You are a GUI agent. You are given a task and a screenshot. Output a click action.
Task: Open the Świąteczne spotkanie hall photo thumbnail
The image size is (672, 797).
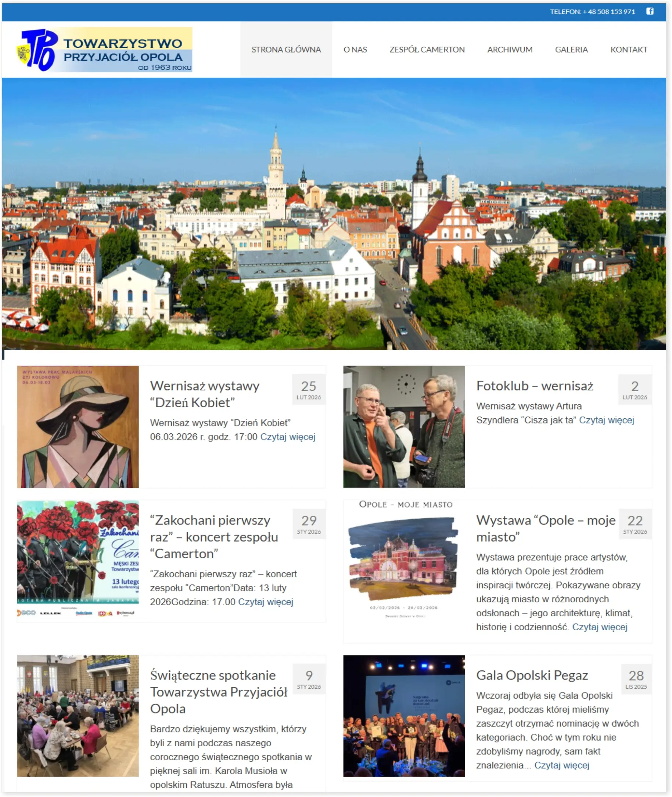pos(78,716)
